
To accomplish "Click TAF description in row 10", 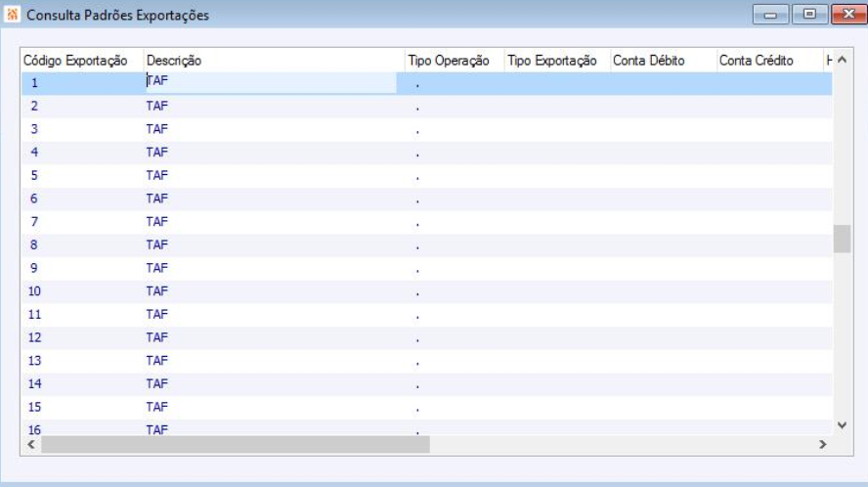I will [157, 291].
